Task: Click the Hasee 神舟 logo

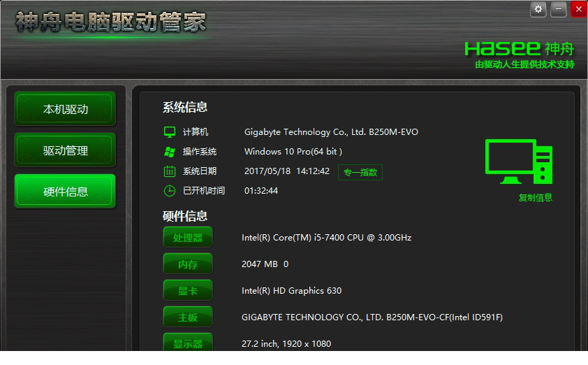Action: coord(520,49)
